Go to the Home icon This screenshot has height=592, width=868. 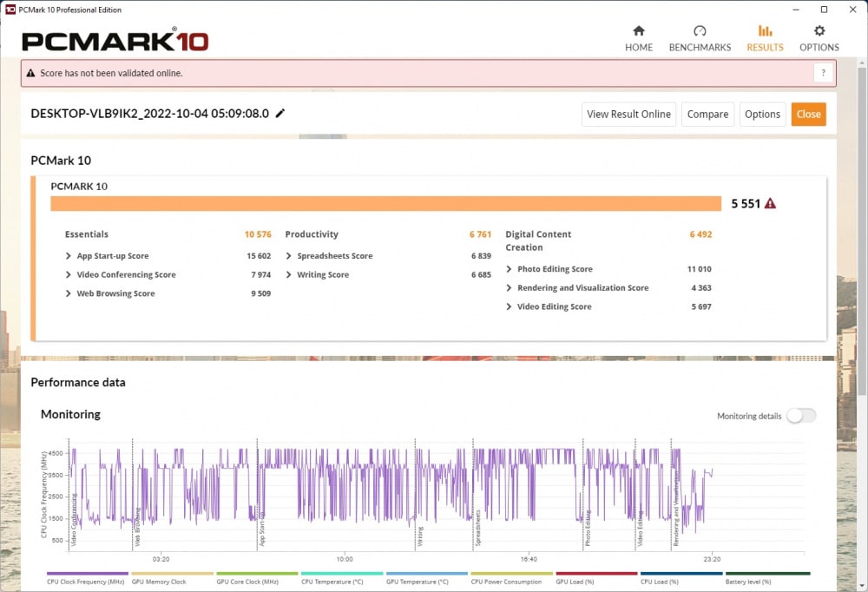click(x=639, y=30)
